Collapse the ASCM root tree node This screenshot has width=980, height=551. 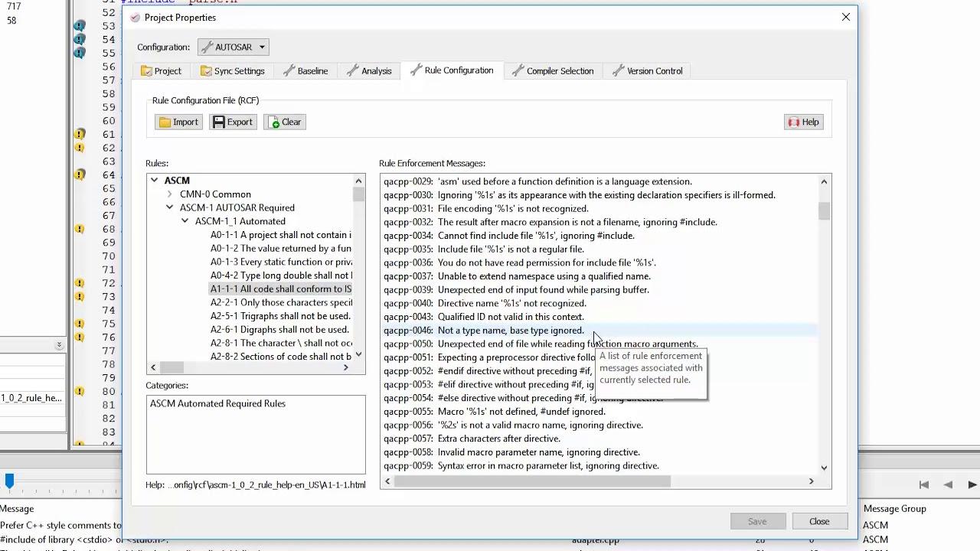(154, 181)
